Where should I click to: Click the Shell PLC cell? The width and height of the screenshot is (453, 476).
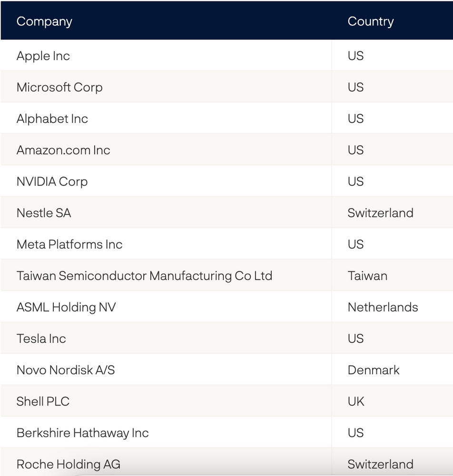pyautogui.click(x=43, y=401)
